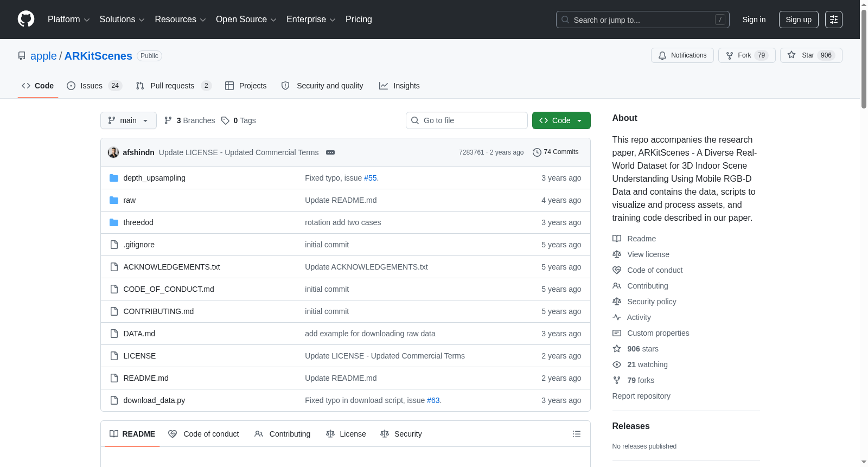
Task: Click the star icon beside 906 stars
Action: click(x=617, y=349)
